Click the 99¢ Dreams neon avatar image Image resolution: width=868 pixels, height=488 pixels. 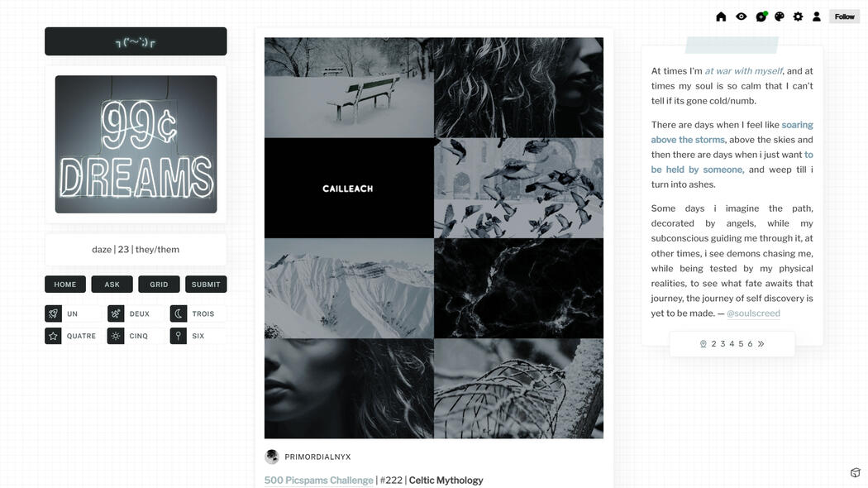point(136,144)
